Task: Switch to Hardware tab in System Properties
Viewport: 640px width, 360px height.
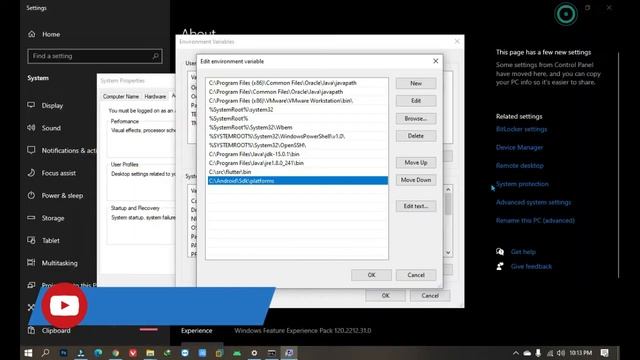Action: tap(155, 96)
